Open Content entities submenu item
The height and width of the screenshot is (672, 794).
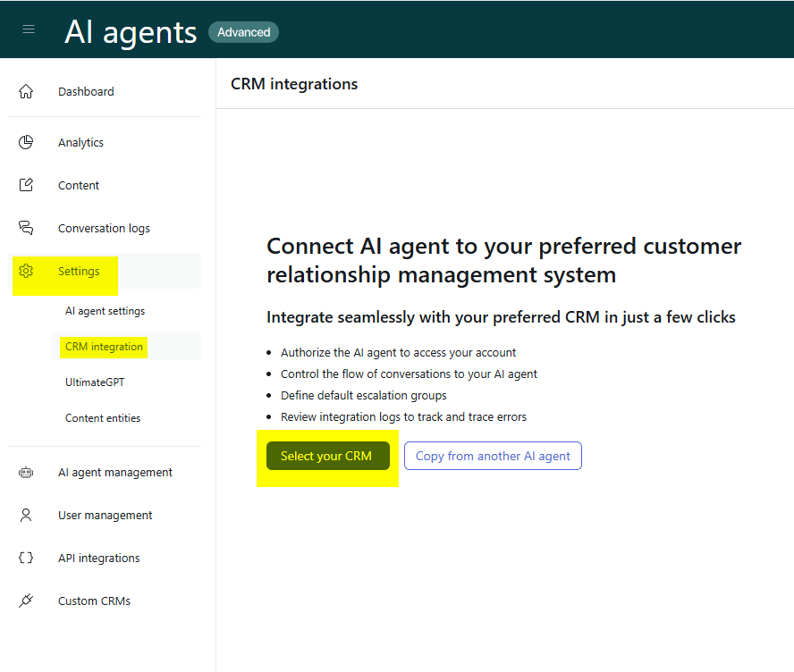point(103,418)
